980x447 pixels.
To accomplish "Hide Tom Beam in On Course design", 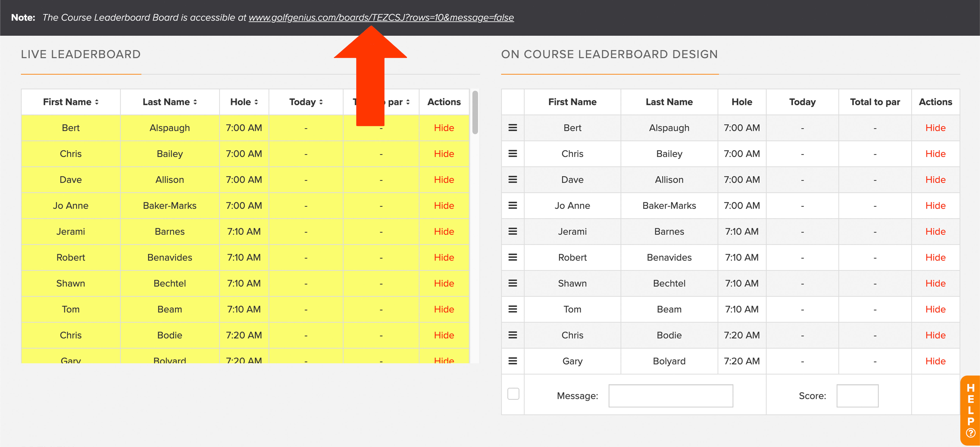I will click(936, 309).
